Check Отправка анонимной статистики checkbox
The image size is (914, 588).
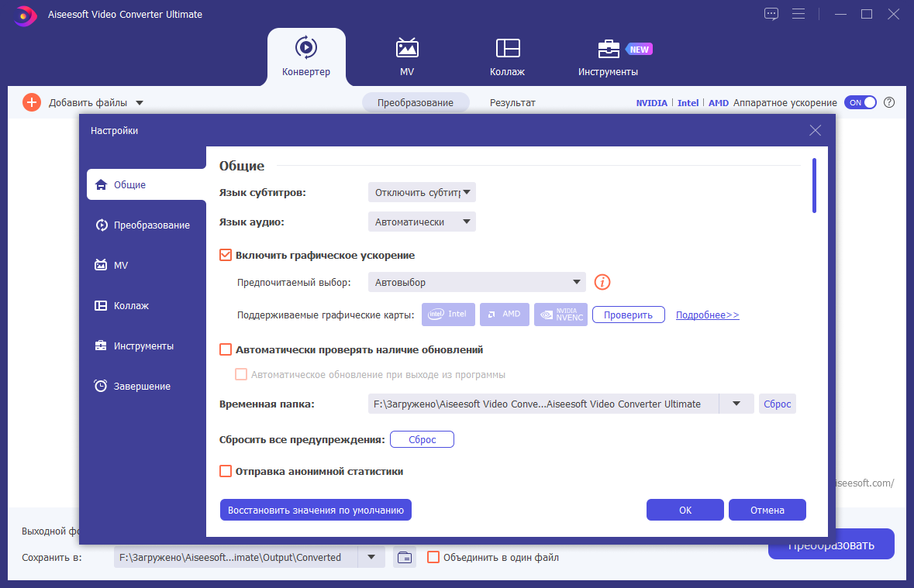click(x=226, y=471)
